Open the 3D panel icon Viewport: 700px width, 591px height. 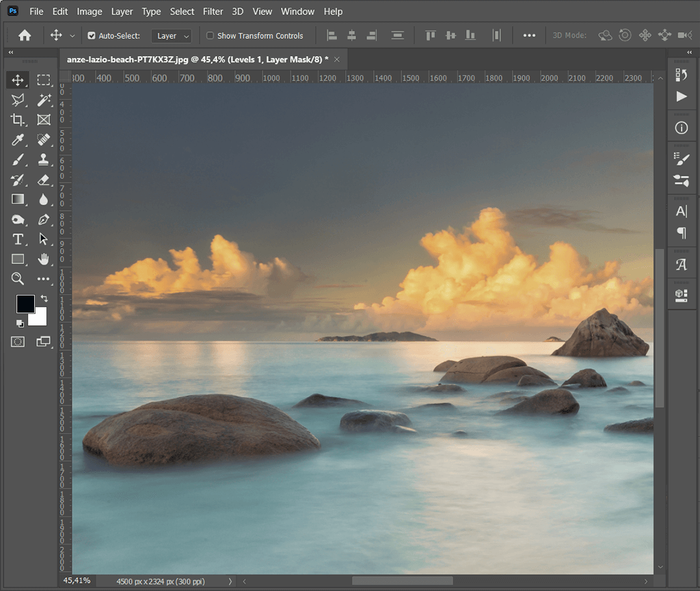click(682, 295)
